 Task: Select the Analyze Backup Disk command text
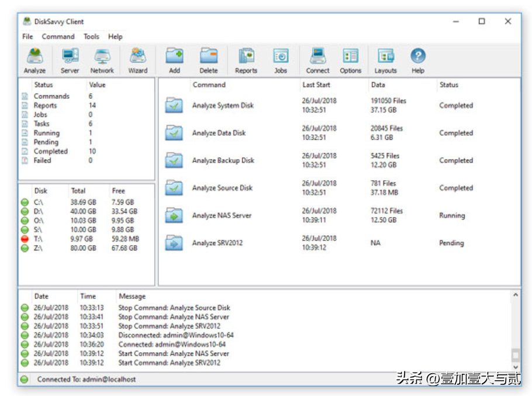pyautogui.click(x=223, y=160)
